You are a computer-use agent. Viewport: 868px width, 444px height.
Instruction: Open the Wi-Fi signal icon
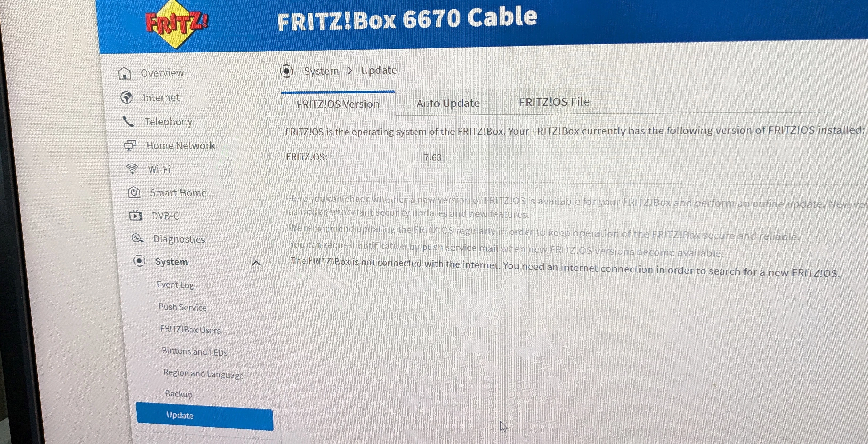(132, 169)
